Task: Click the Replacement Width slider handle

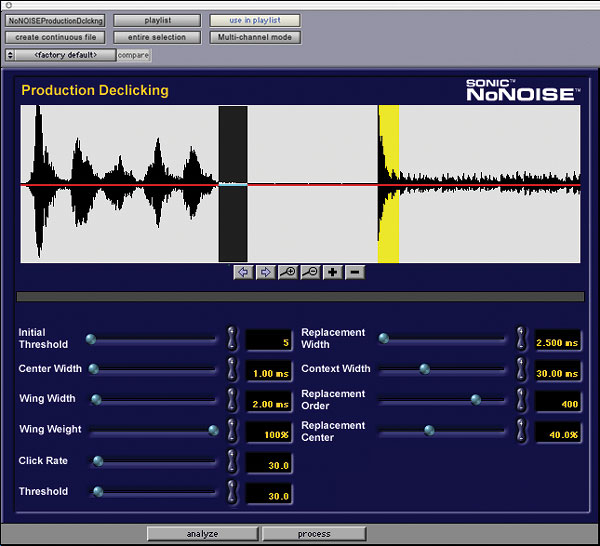Action: click(384, 338)
